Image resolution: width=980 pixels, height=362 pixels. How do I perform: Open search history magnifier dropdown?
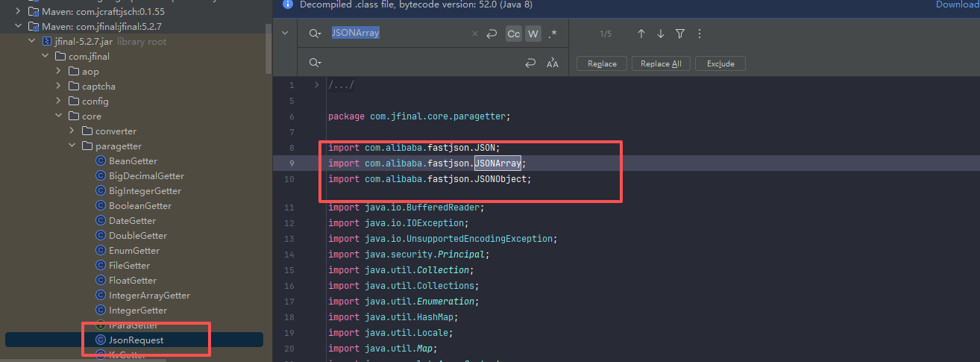point(315,34)
